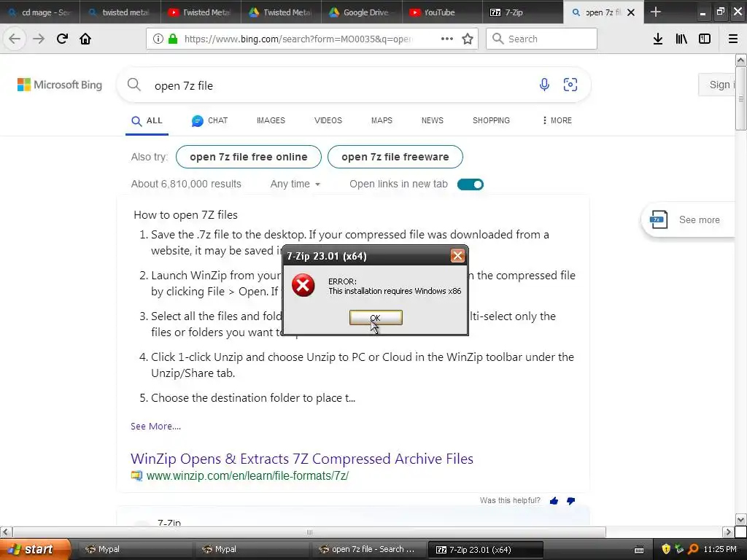Close the 7-Zip 23.01 error dialog
This screenshot has height=560, width=747.
tap(457, 256)
